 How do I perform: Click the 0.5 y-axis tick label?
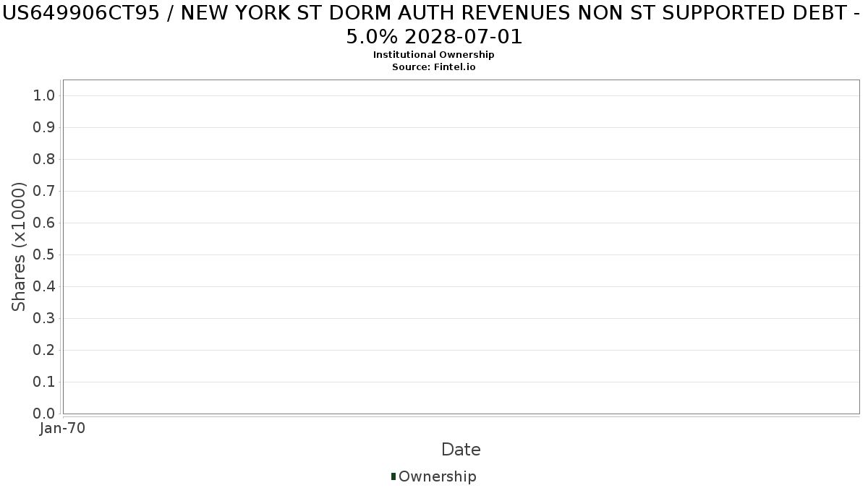point(45,255)
